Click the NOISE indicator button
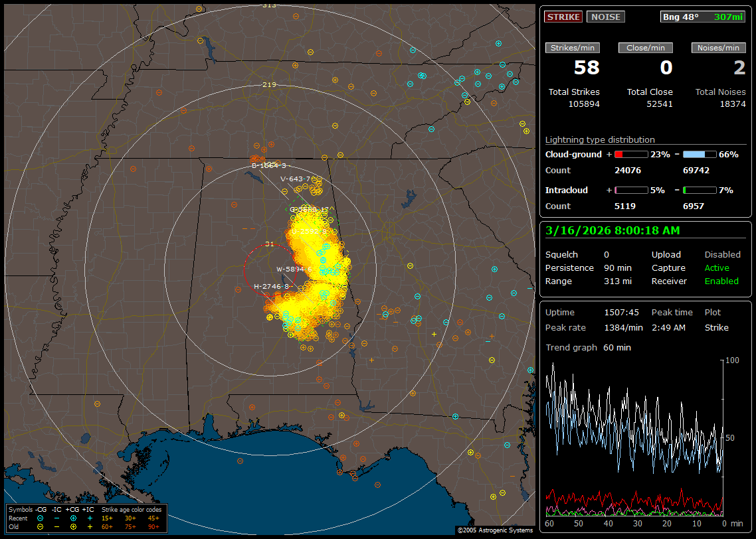 click(x=605, y=17)
